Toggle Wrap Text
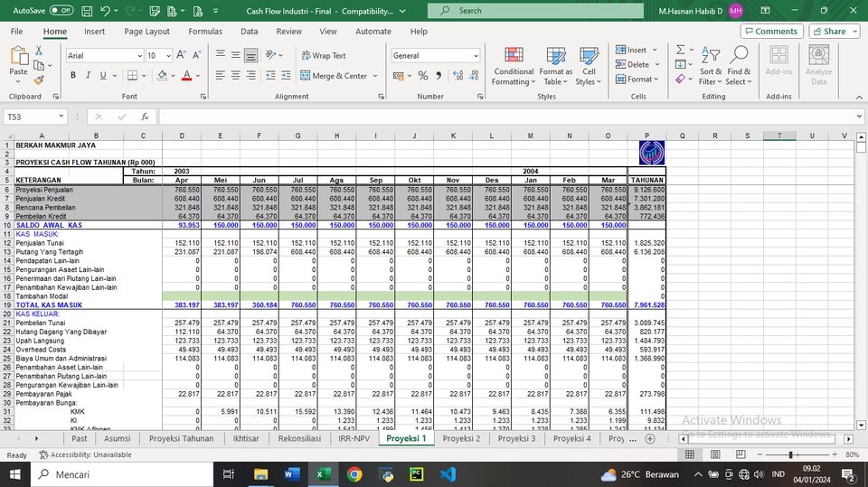 (x=324, y=55)
